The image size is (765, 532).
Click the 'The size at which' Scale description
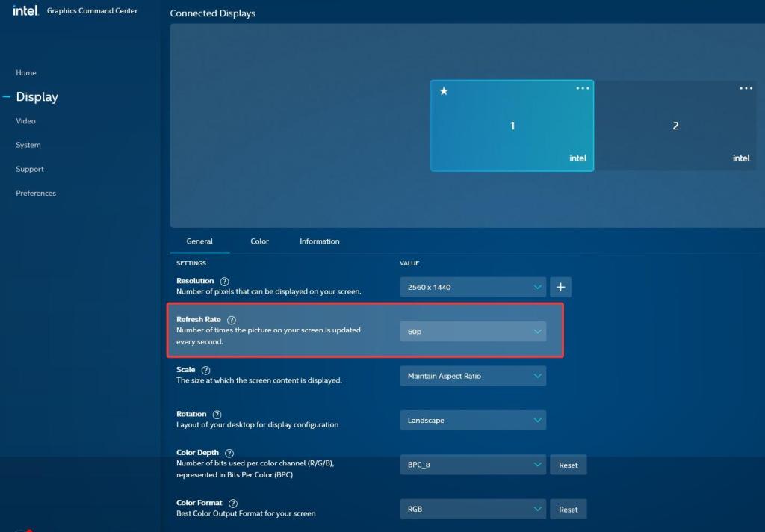(x=259, y=380)
